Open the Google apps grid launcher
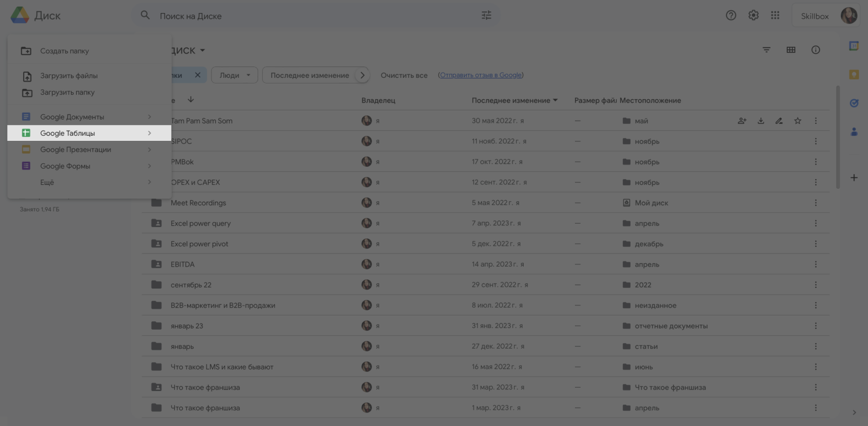Screen dimensions: 868x426 coord(776,16)
